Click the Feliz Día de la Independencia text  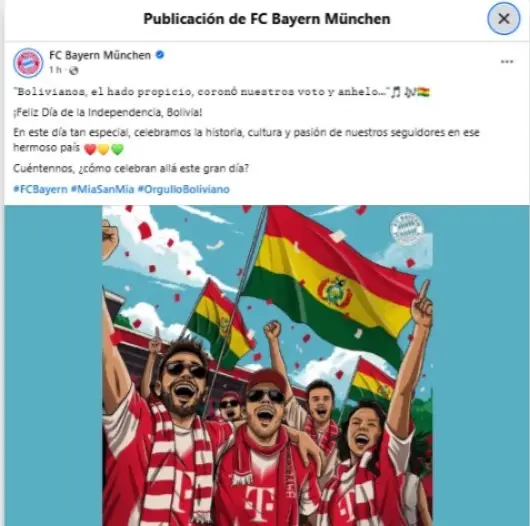click(x=107, y=113)
